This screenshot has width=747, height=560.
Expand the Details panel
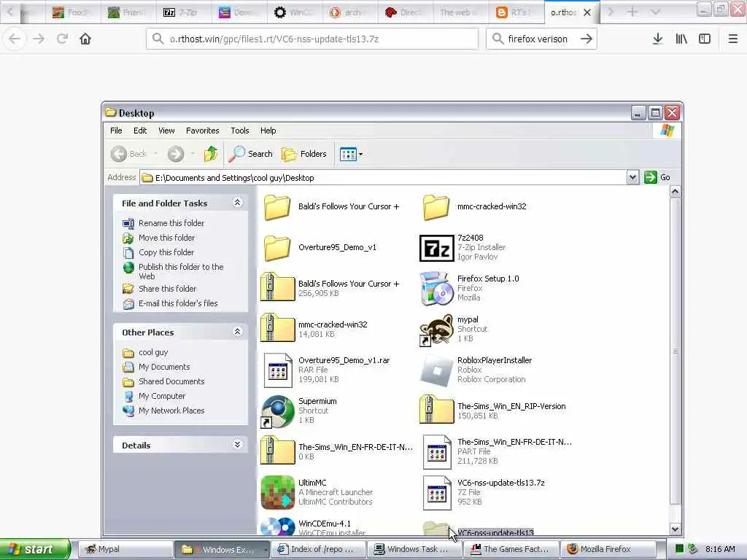coord(237,445)
